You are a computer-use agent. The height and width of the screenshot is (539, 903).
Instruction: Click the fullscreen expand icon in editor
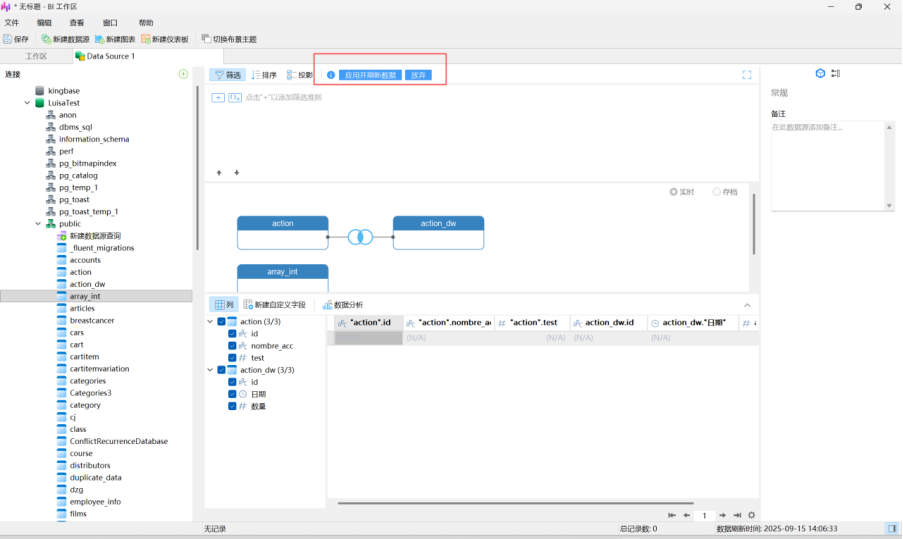[x=746, y=75]
